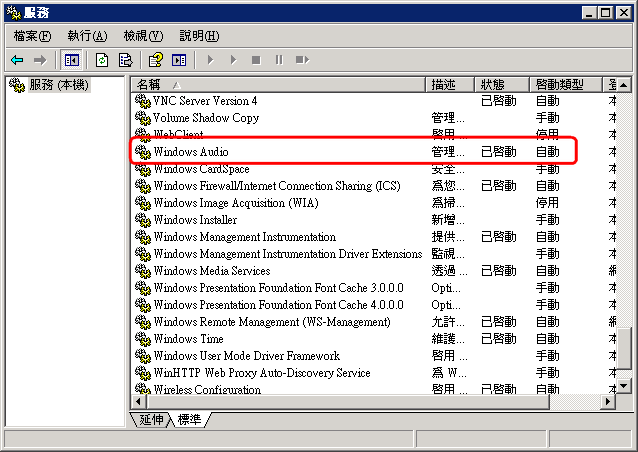638x452 pixels.
Task: Click the gear icon of Windows Time
Action: pos(143,338)
